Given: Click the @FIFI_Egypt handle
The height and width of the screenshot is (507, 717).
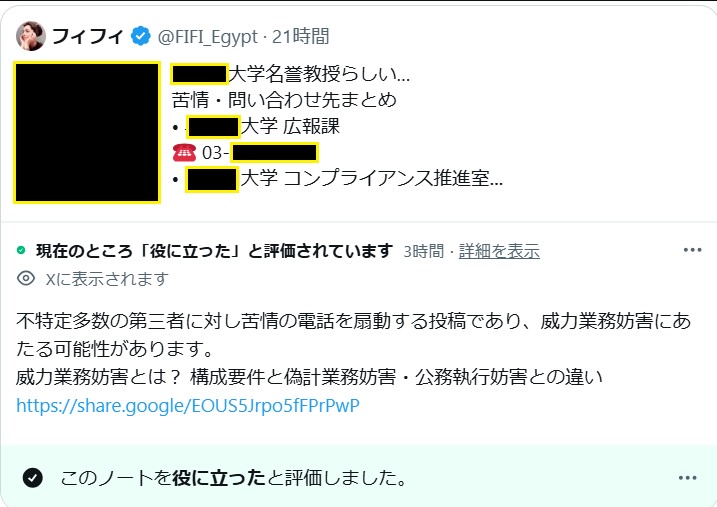Looking at the screenshot, I should [208, 37].
